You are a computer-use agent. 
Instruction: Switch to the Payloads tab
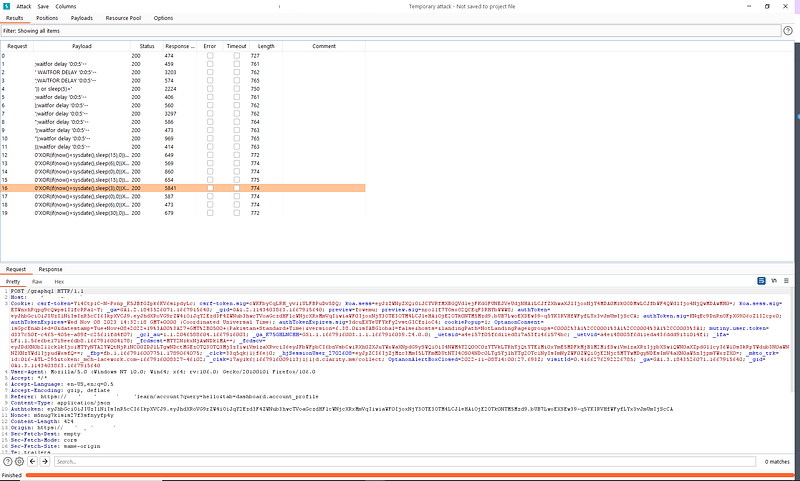[x=82, y=18]
